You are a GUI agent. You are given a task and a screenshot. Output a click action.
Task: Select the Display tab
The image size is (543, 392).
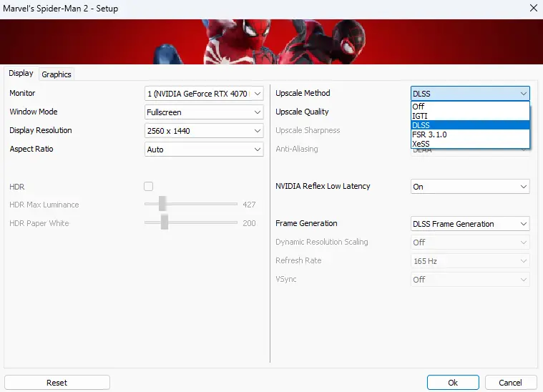click(x=21, y=73)
